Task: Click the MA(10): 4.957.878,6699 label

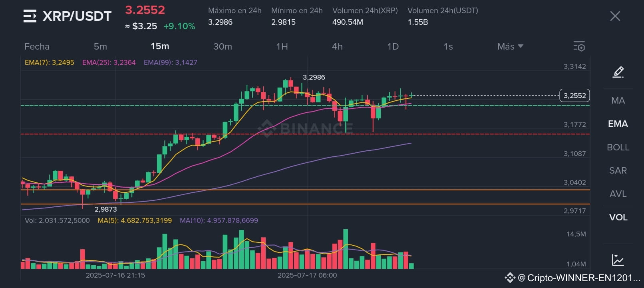Action: click(x=219, y=220)
